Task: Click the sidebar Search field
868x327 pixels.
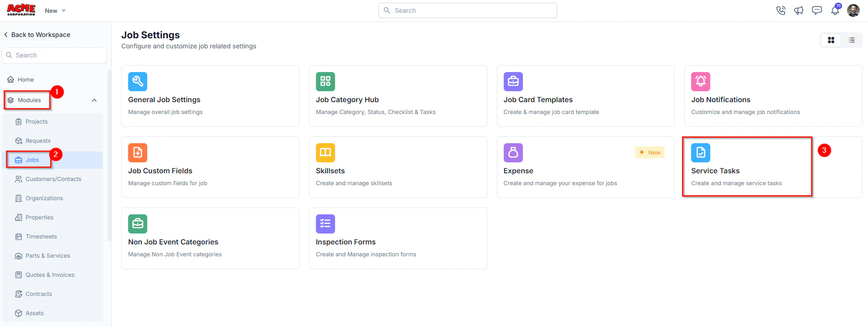Action: (54, 55)
